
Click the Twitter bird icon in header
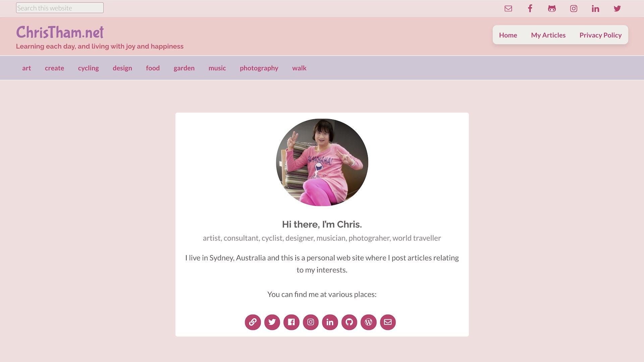point(617,8)
